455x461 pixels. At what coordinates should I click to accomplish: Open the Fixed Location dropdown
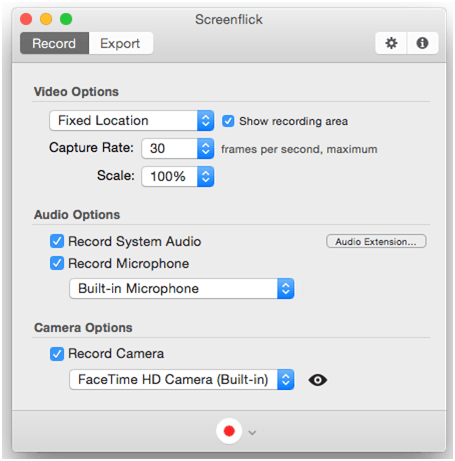point(132,120)
